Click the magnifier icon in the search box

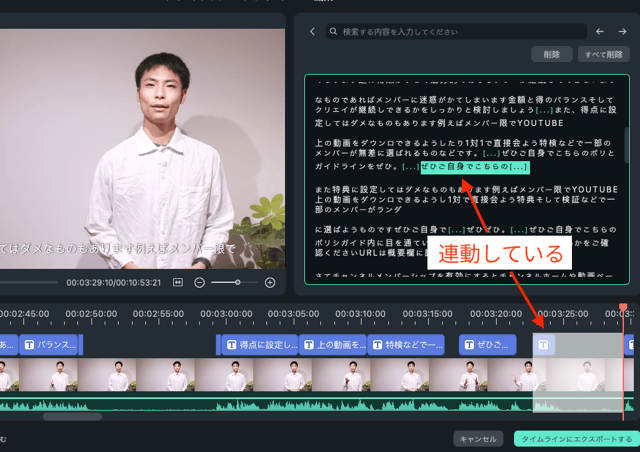point(333,31)
